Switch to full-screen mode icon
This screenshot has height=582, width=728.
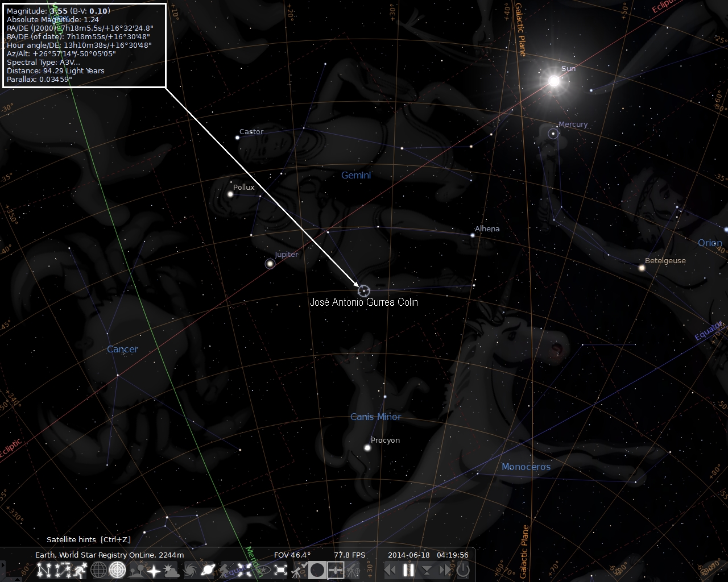280,570
